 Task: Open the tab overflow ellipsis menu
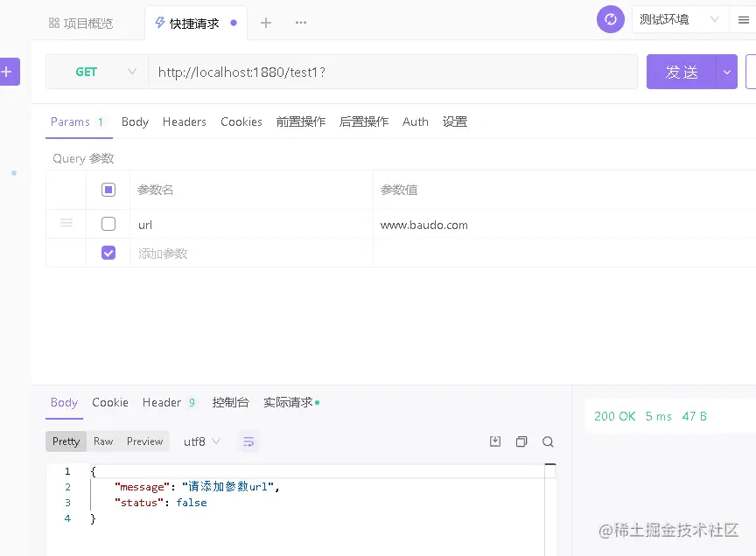[x=301, y=23]
